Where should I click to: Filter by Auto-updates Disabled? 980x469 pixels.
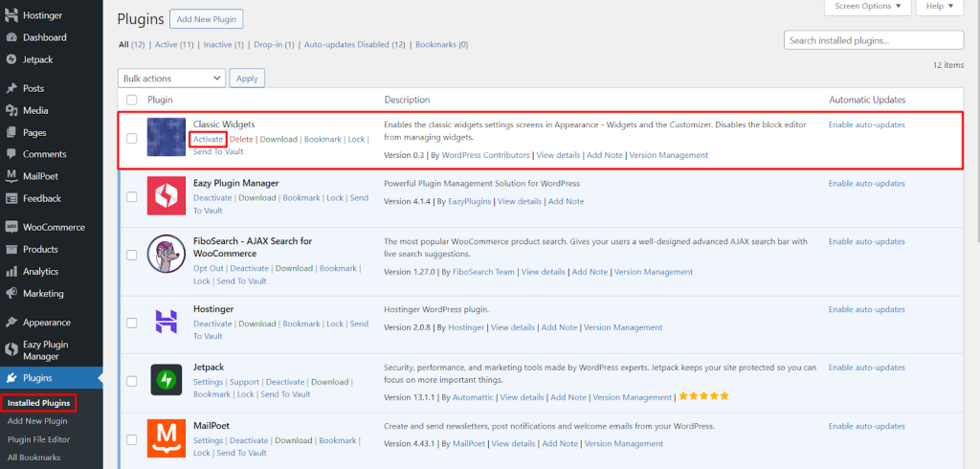(x=355, y=44)
